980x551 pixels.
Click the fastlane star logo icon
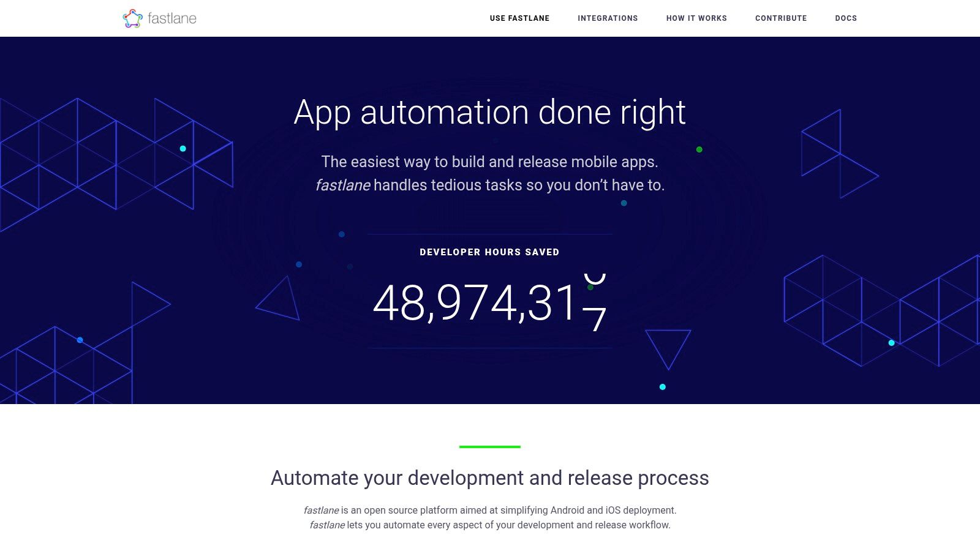pos(132,18)
